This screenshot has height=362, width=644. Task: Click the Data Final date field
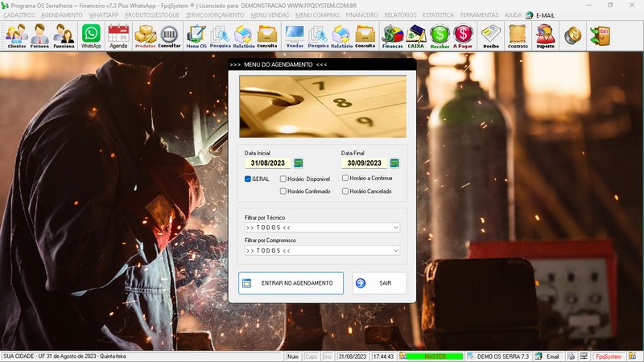tap(365, 163)
